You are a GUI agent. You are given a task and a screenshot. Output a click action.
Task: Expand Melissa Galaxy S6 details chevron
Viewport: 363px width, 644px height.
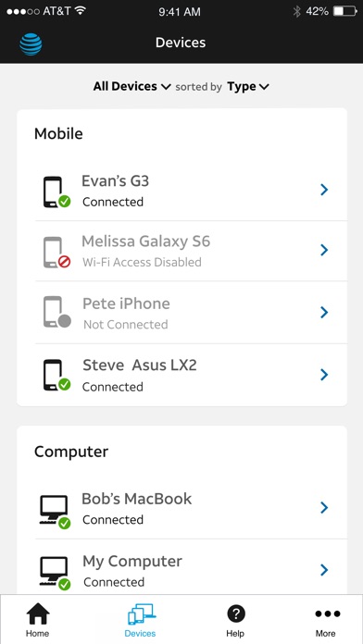coord(324,250)
